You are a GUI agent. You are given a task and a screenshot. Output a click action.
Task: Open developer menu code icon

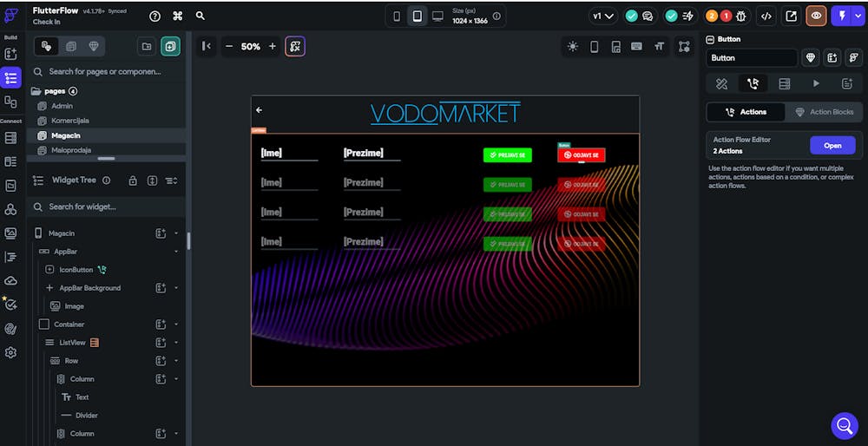[766, 16]
